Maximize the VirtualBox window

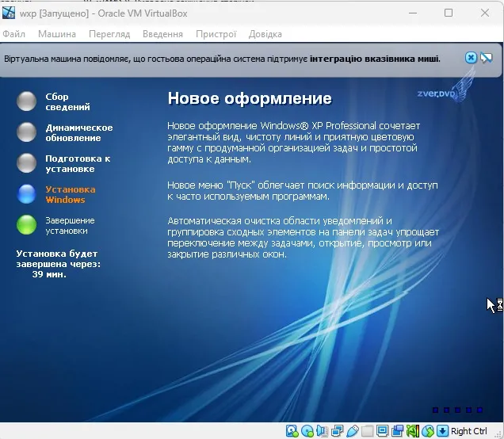[449, 13]
